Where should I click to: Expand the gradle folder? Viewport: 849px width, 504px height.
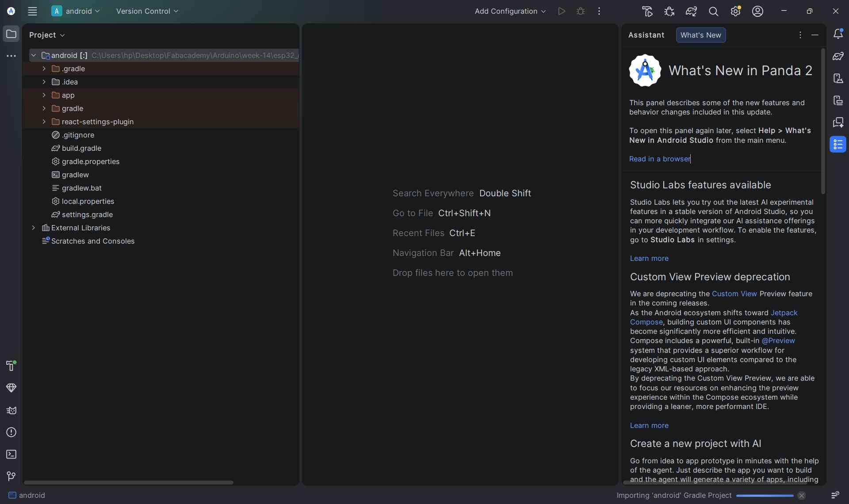44,108
